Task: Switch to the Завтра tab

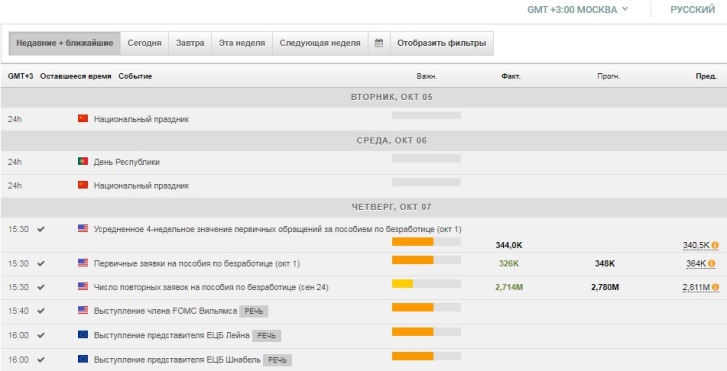Action: (190, 43)
